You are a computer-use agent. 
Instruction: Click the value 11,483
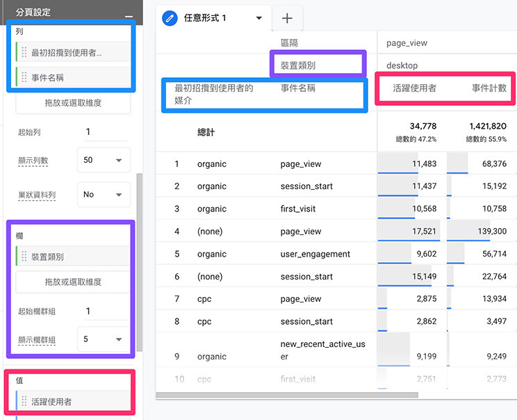[424, 164]
